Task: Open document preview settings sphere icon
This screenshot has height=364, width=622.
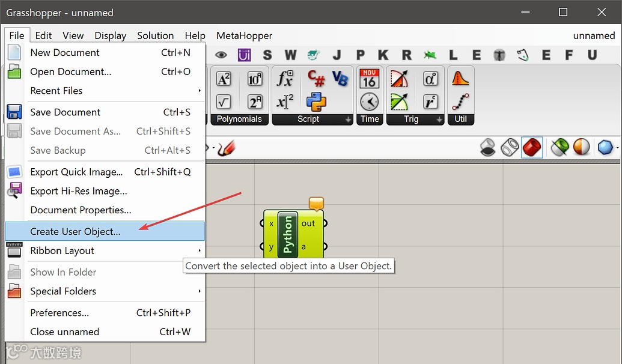Action: (605, 147)
